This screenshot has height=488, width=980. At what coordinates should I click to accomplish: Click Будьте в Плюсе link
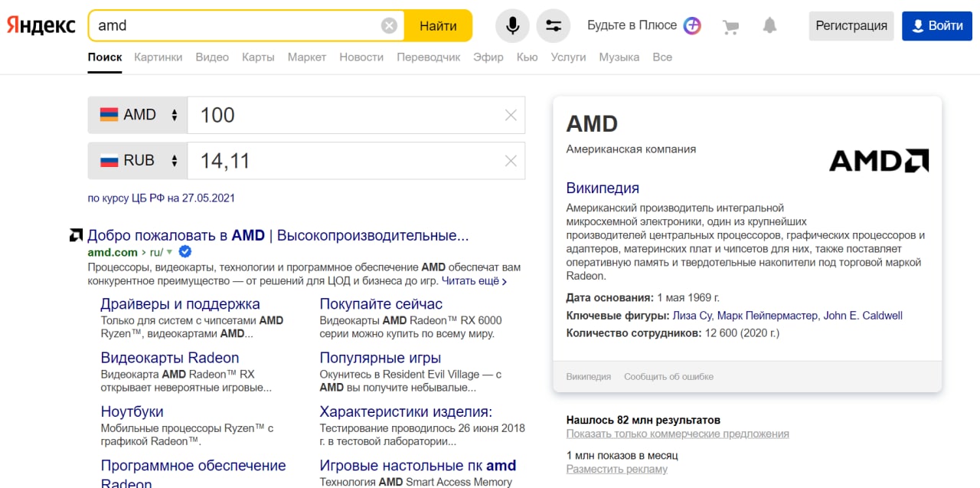(632, 25)
